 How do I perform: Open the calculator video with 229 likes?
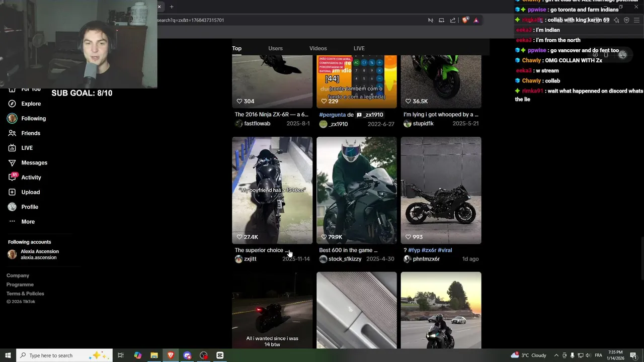click(357, 81)
